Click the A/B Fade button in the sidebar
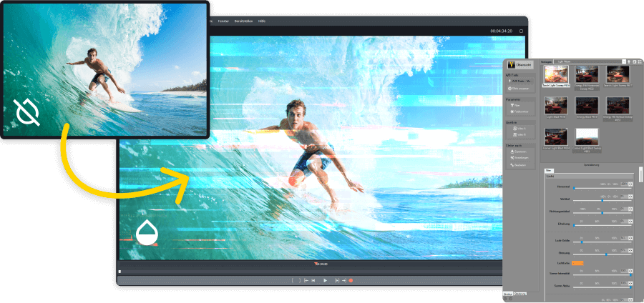The image size is (644, 303). coord(520,81)
